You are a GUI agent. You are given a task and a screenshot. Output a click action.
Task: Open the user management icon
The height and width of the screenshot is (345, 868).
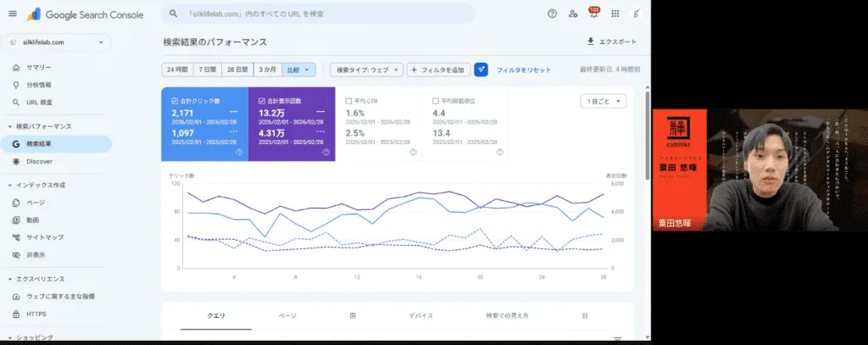[x=573, y=14]
